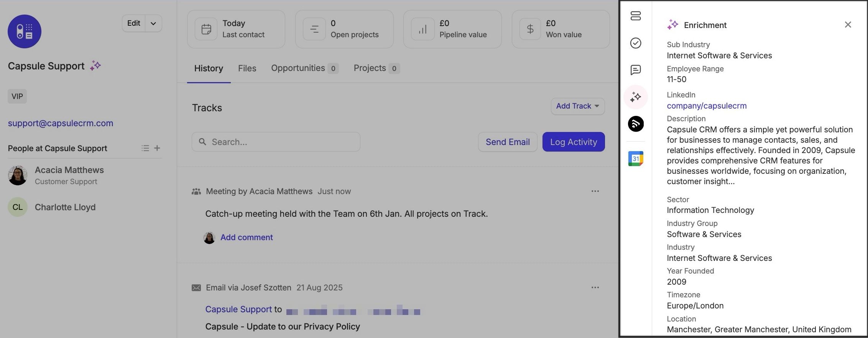Click the email envelope icon

point(196,288)
